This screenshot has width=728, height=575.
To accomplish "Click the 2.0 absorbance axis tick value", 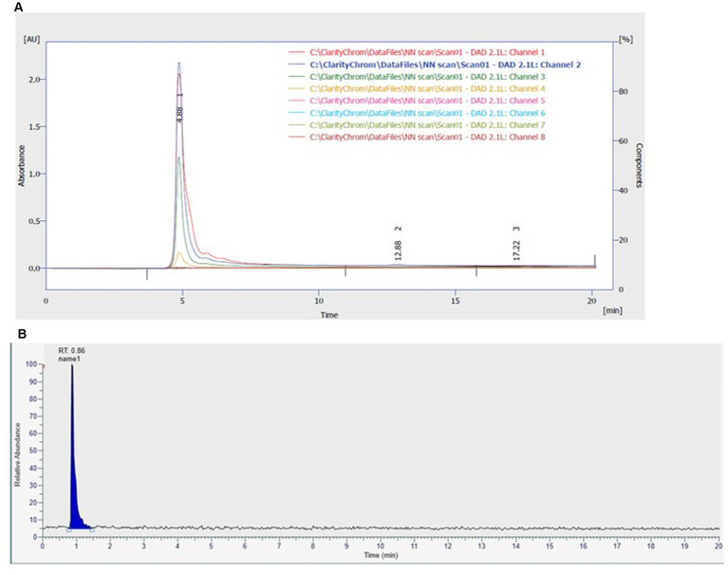I will click(x=34, y=80).
